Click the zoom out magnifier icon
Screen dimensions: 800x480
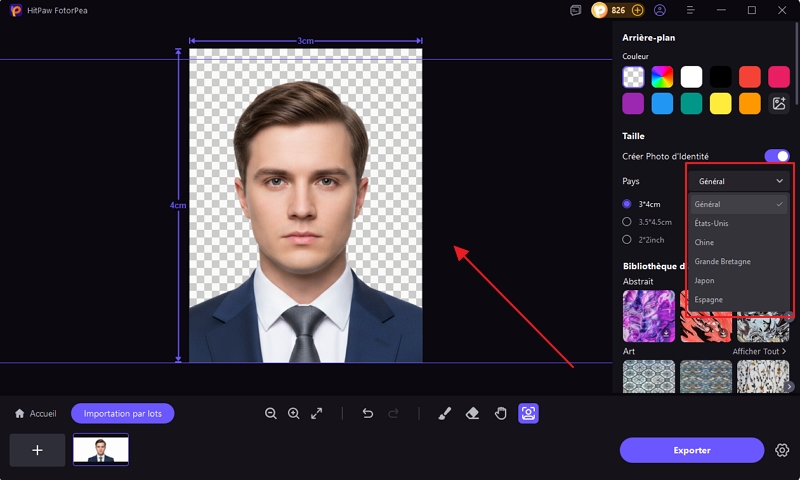click(x=270, y=413)
